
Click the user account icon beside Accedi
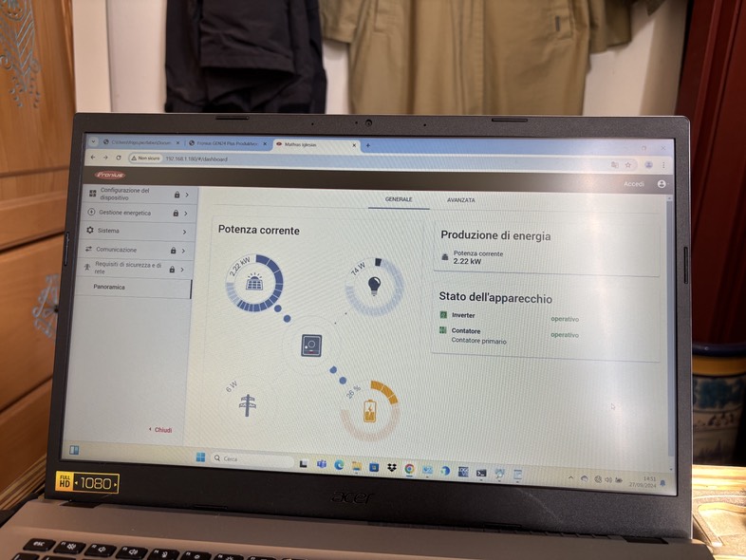(661, 184)
